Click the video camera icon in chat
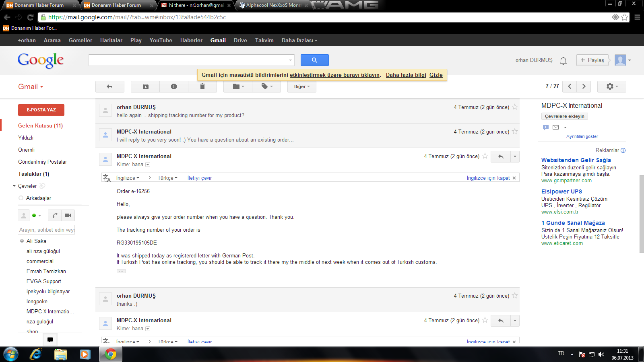The image size is (644, 362). click(x=68, y=216)
